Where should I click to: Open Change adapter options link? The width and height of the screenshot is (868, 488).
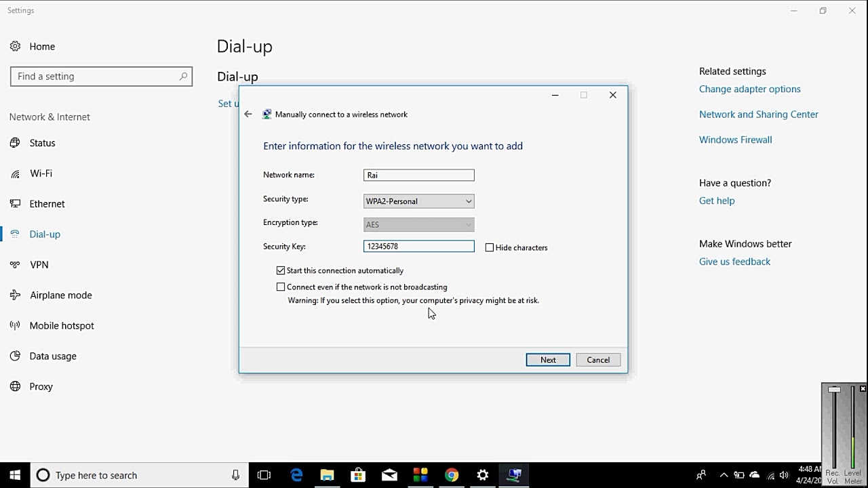[x=749, y=89]
